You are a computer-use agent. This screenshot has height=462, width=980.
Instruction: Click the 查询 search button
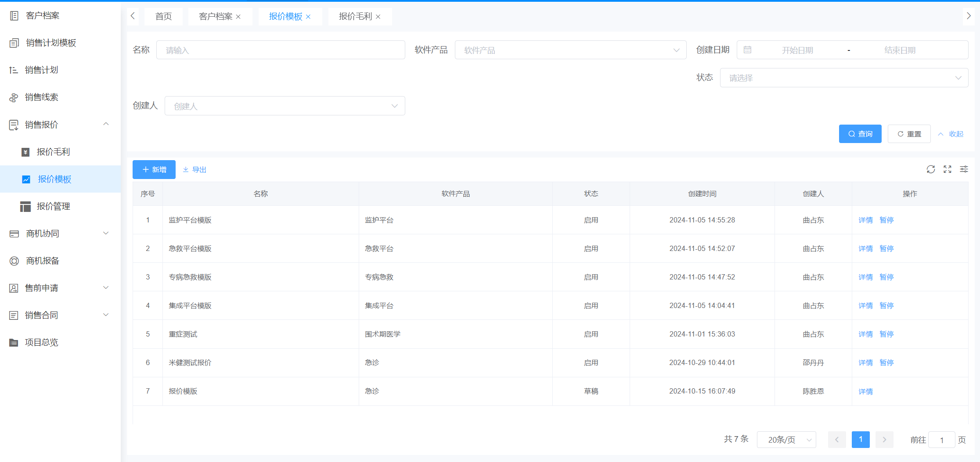(860, 134)
